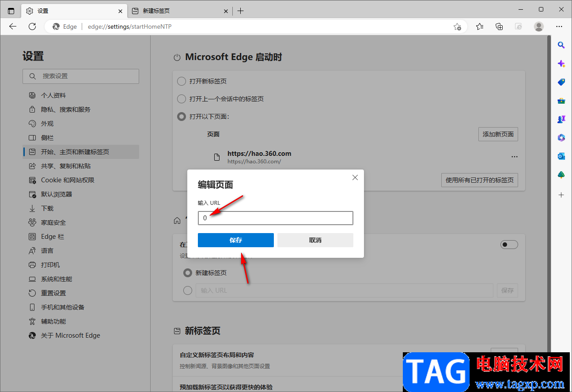
Task: Select 打开上一个会话中的标签页 radio button
Action: click(182, 99)
